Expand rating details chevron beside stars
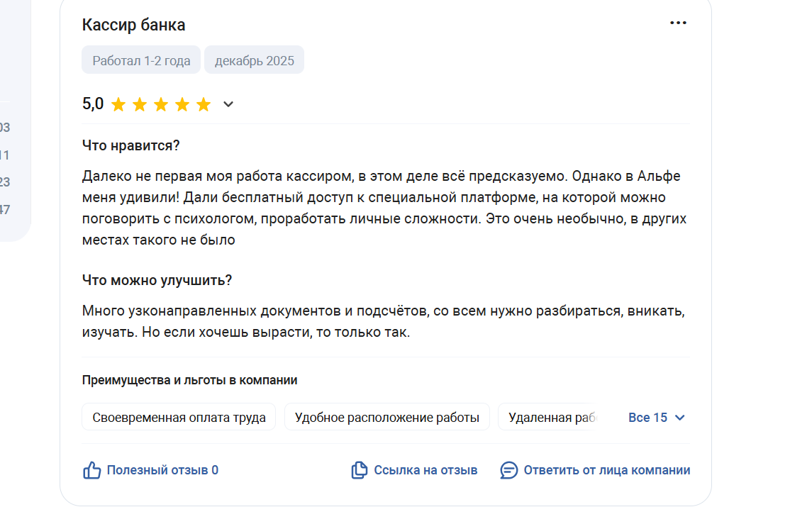812x507 pixels. (x=228, y=105)
